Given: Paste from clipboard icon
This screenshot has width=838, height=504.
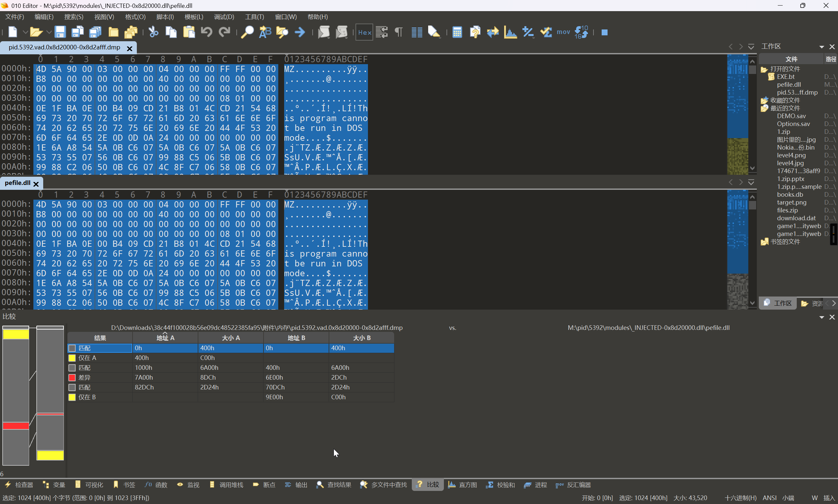Looking at the screenshot, I should [189, 32].
